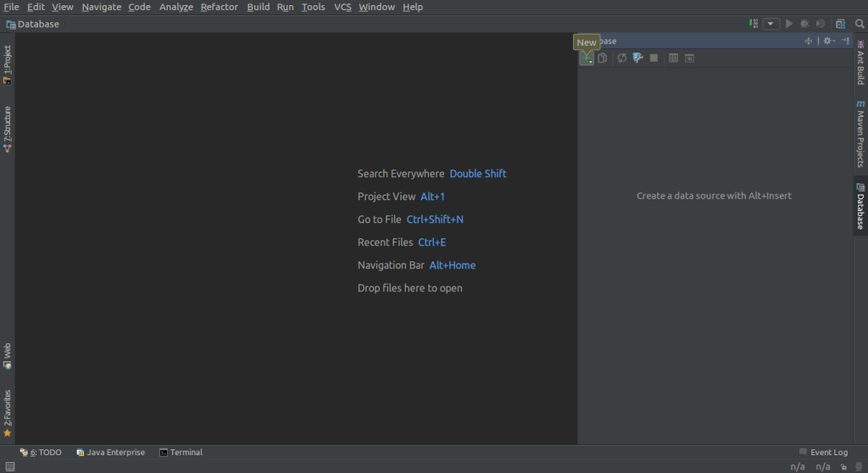Screen dimensions: 868x473
Task: Open the Project Structure icon in top toolbar
Action: [x=840, y=24]
